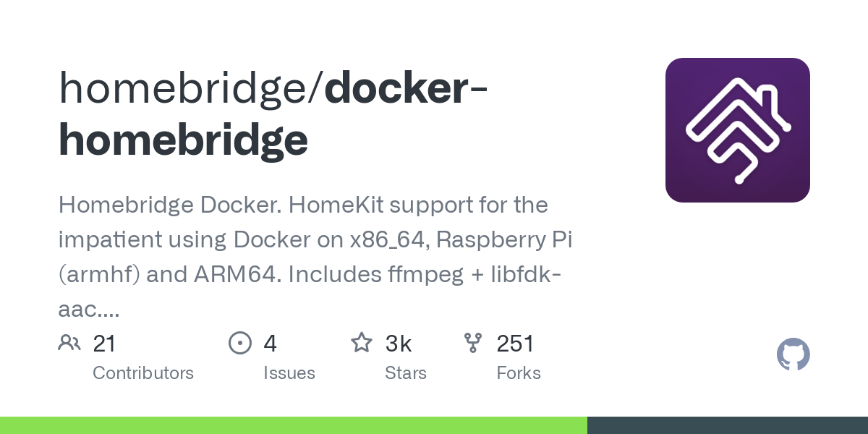Image resolution: width=868 pixels, height=434 pixels.
Task: Click the contributors people icon
Action: coord(69,343)
